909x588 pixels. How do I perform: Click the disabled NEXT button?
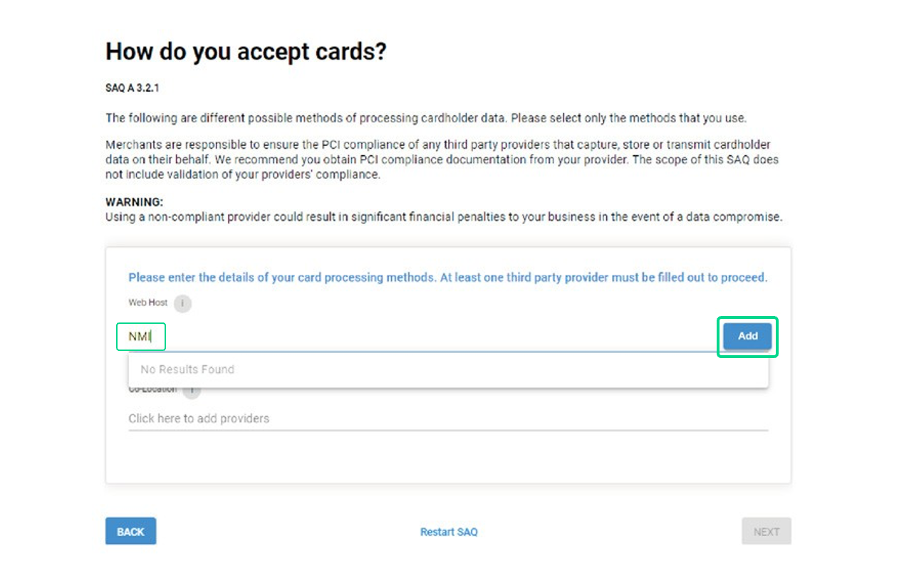tap(767, 530)
